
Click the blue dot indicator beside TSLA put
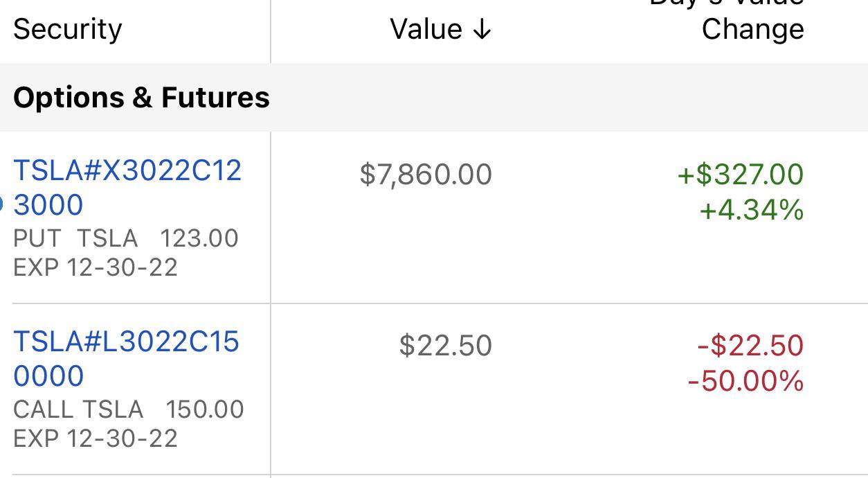point(1,204)
